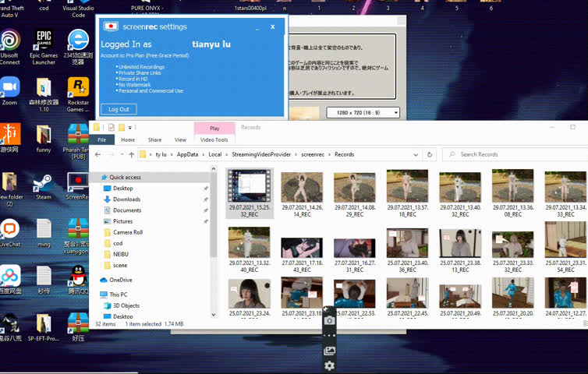The height and width of the screenshot is (374, 588).
Task: Select Pictures in navigation pane
Action: point(123,221)
